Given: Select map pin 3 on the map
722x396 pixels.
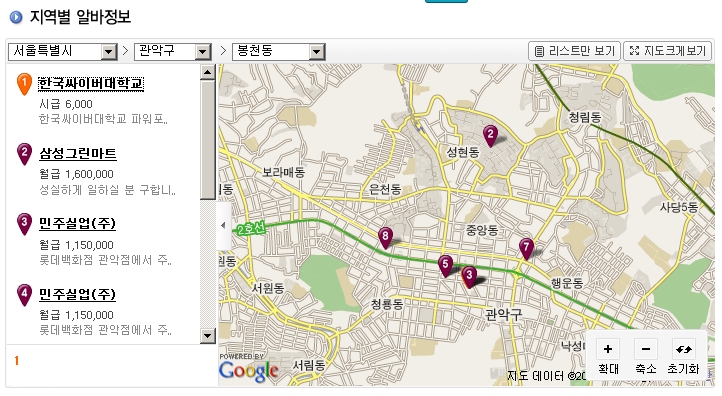Looking at the screenshot, I should click(469, 277).
